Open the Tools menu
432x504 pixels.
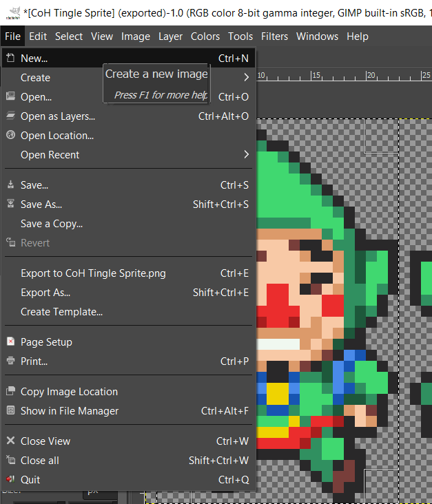[240, 36]
